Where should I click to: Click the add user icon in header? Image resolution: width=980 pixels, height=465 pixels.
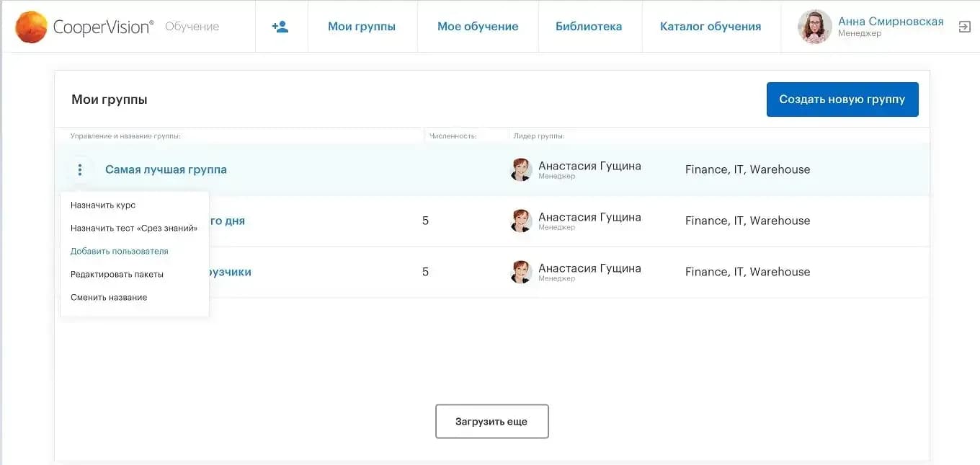[280, 27]
